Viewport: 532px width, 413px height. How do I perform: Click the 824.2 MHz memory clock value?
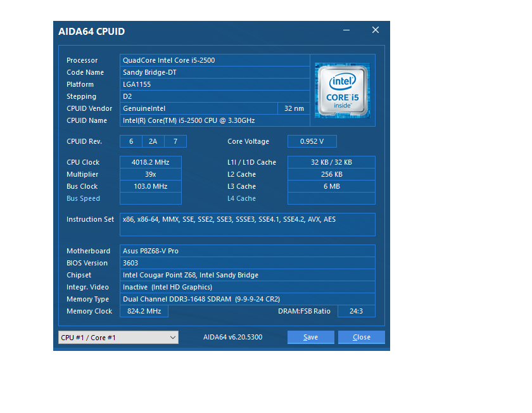pos(144,311)
